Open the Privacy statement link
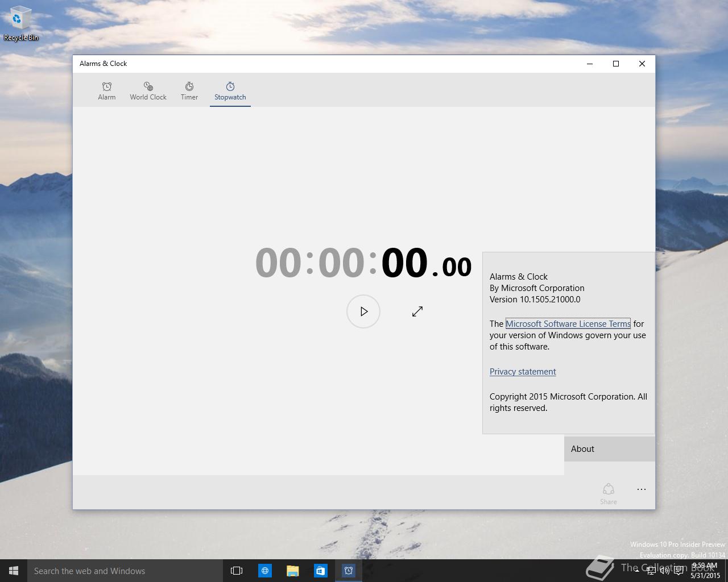Viewport: 728px width, 582px height. [x=523, y=372]
